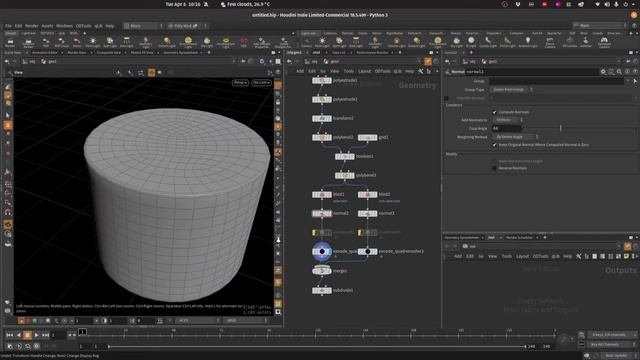This screenshot has width=640, height=360.
Task: Click into the Group input field
Action: [x=556, y=81]
